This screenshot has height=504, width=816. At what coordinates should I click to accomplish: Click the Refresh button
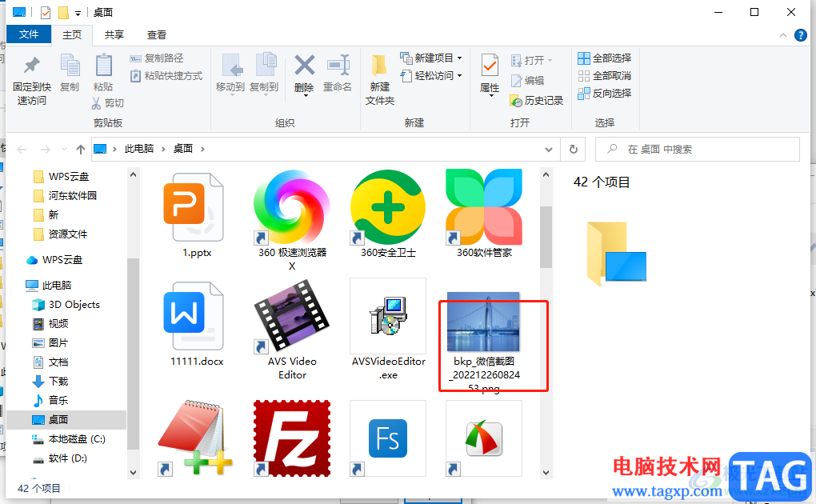[574, 150]
